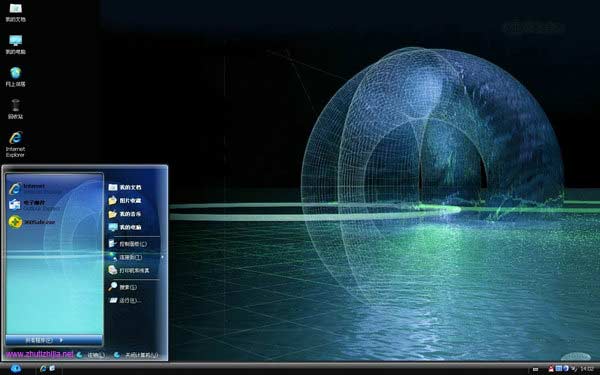Click the 注销(L) log off button
This screenshot has height=375, width=600.
click(91, 355)
